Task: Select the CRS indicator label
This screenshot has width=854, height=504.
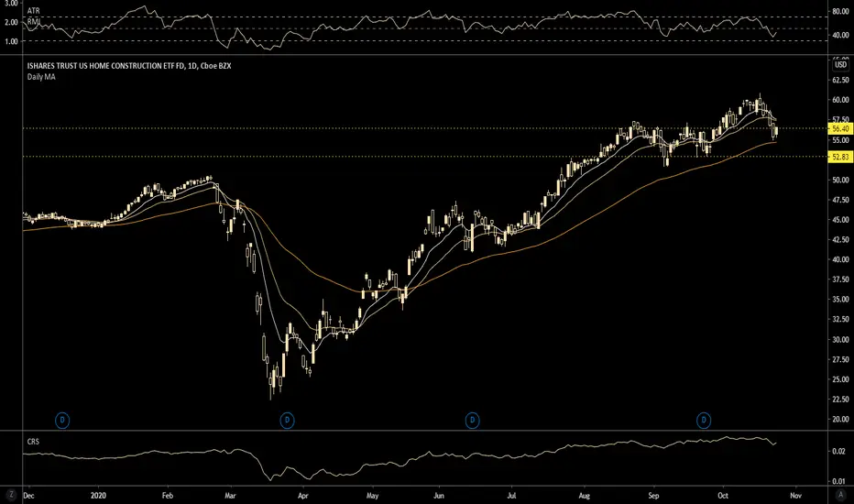Action: [x=33, y=442]
